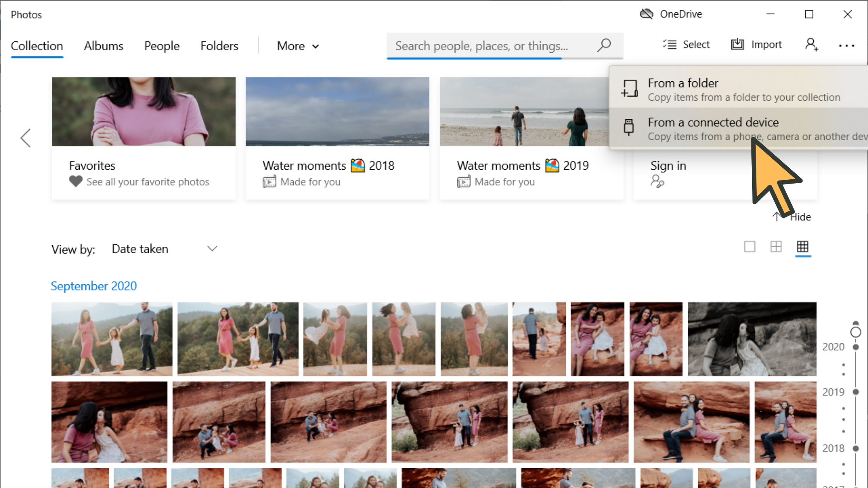868x488 pixels.
Task: Select the medium grid view icon
Action: point(776,247)
